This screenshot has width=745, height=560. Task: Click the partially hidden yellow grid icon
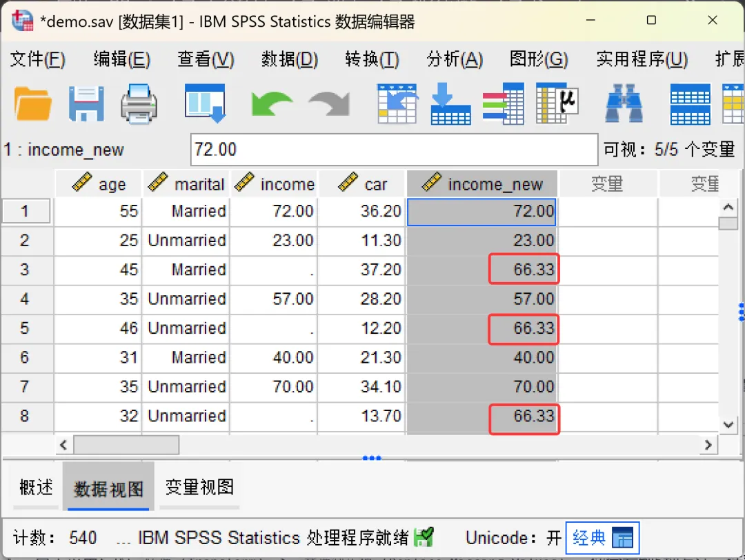(x=733, y=104)
